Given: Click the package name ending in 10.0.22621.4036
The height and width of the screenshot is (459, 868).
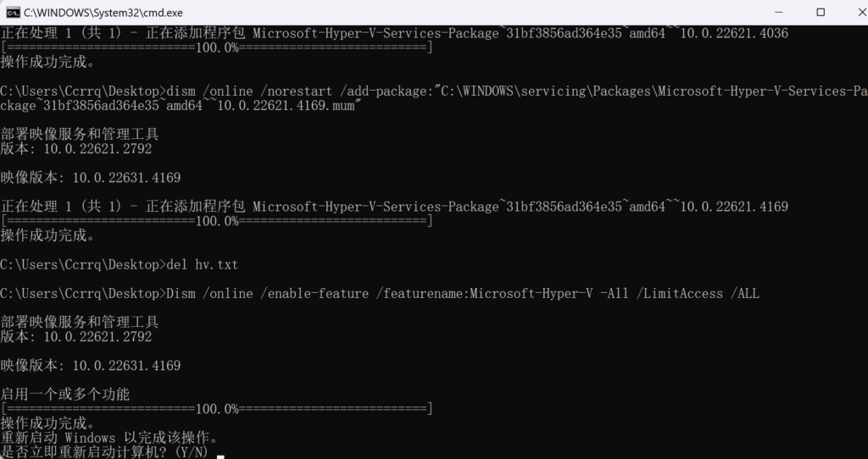Looking at the screenshot, I should click(520, 34).
